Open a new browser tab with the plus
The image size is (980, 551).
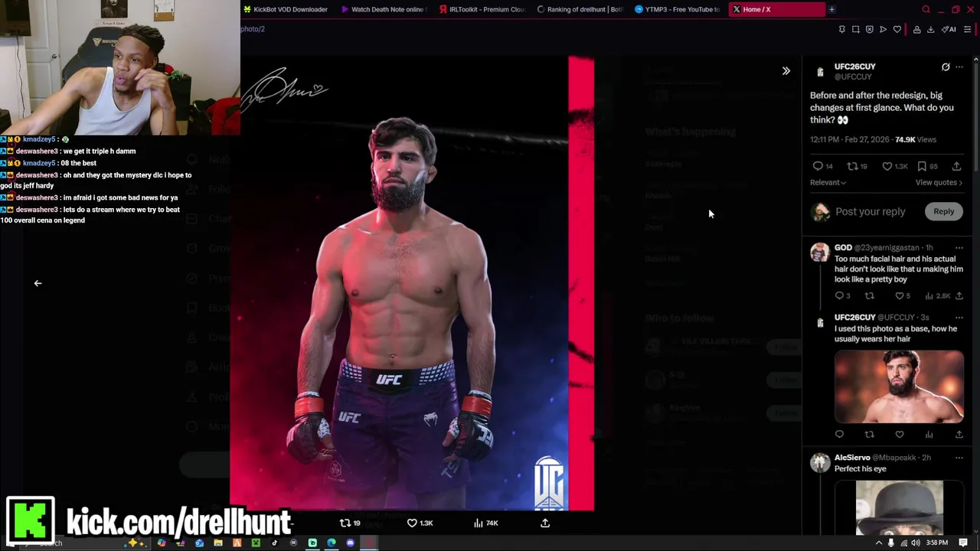(x=831, y=9)
